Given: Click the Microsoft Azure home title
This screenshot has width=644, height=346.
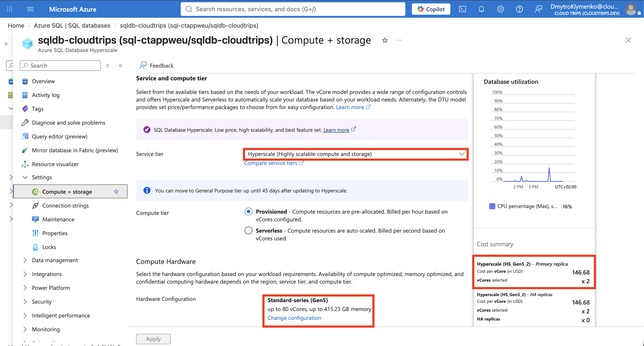Looking at the screenshot, I should pos(73,9).
